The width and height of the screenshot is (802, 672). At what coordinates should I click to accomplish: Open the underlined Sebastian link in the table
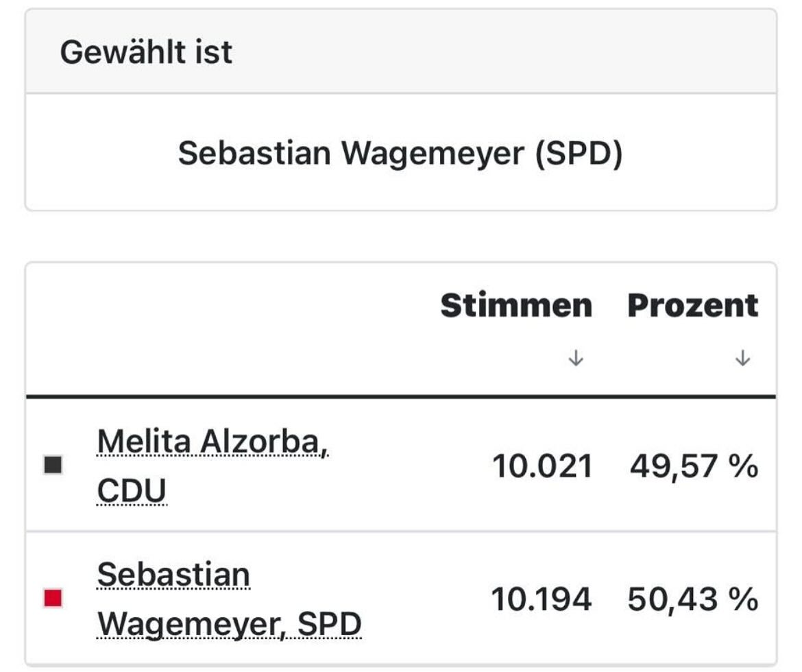click(173, 575)
